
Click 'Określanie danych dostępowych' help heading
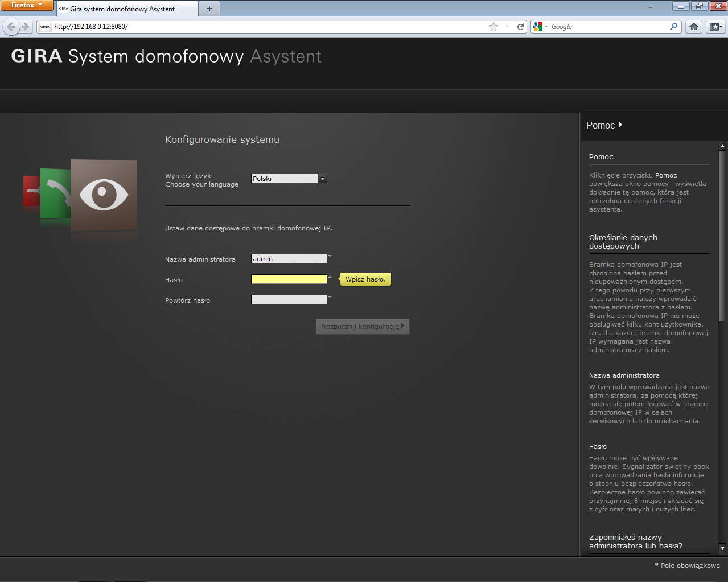click(x=623, y=242)
